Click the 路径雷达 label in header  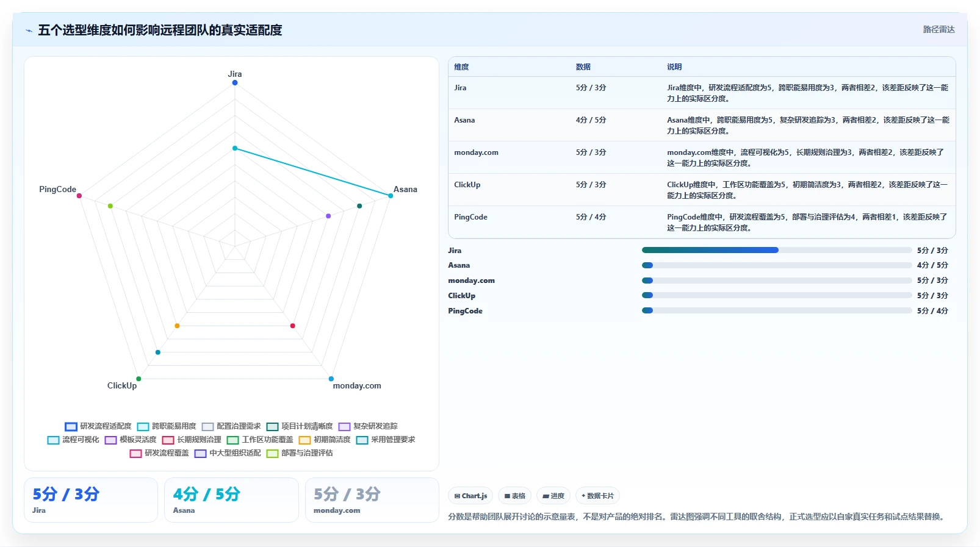click(939, 29)
